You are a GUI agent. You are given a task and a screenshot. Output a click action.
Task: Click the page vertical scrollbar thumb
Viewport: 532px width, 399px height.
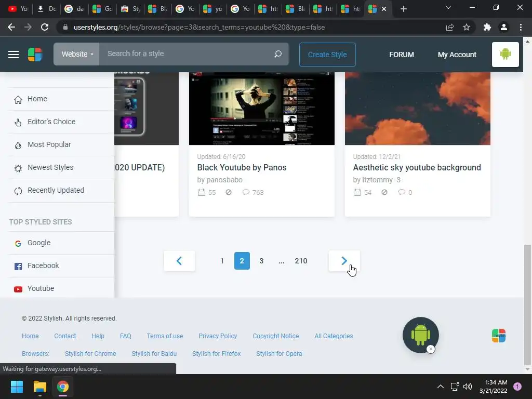click(527, 304)
